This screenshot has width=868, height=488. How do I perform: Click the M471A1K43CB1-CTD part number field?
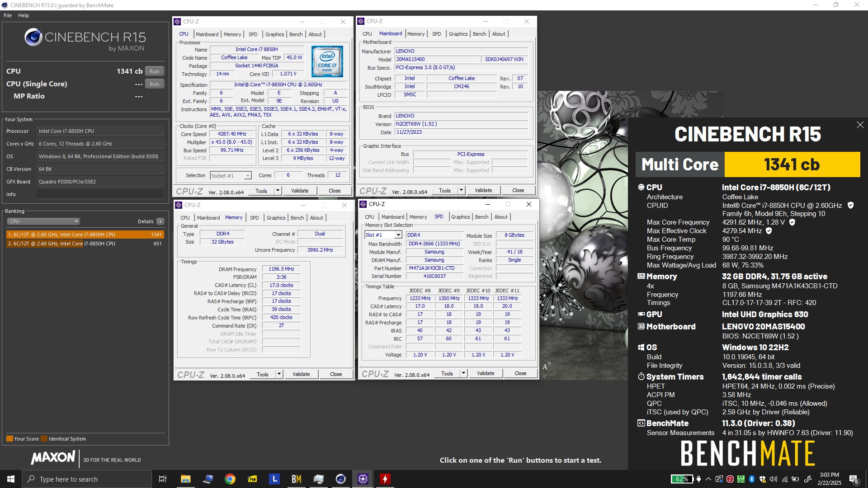coord(434,268)
